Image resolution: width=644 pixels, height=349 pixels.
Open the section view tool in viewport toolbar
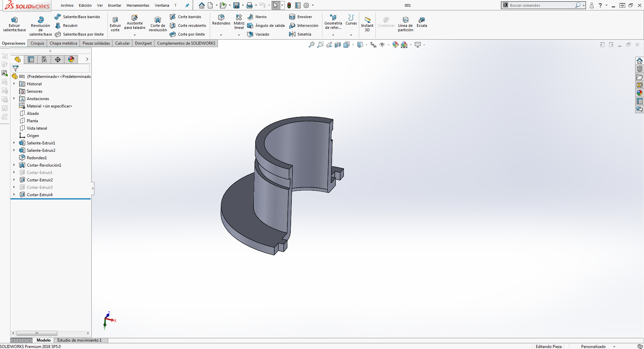[338, 45]
